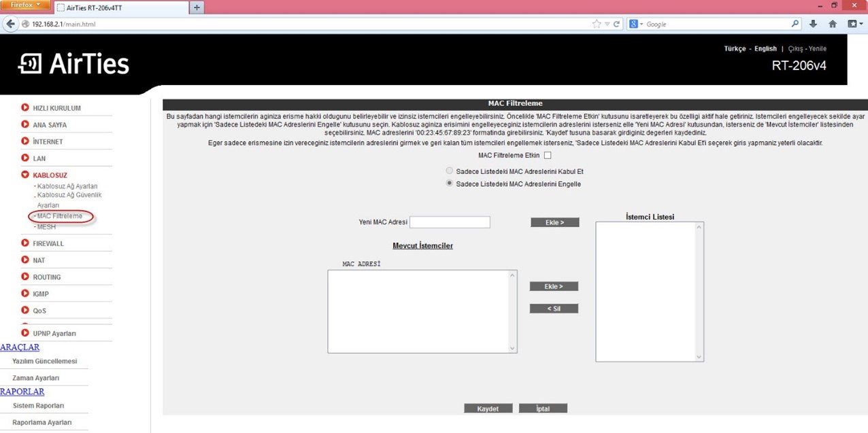Expand the ROUTING menu arrow

click(25, 277)
